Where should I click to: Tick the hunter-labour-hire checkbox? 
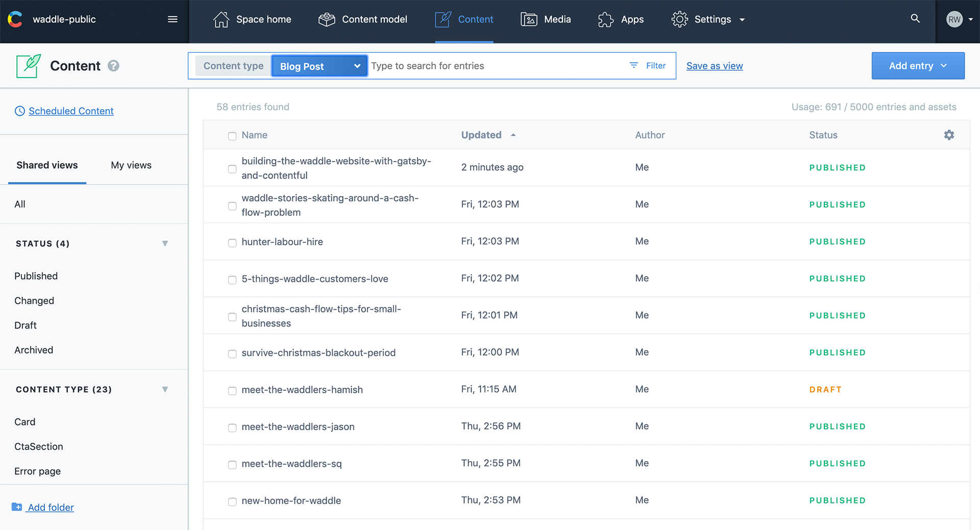point(232,243)
